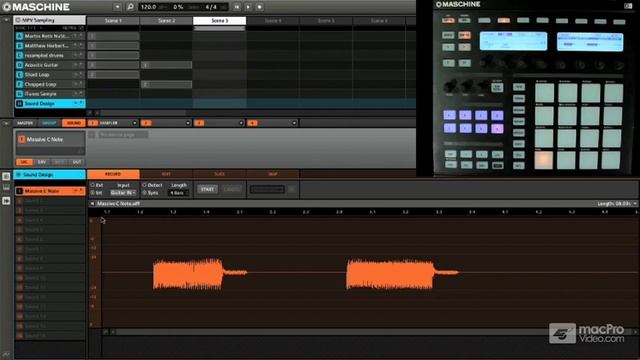This screenshot has height=360, width=640.
Task: Select group F icon for Chopped Loop
Action: tap(19, 84)
